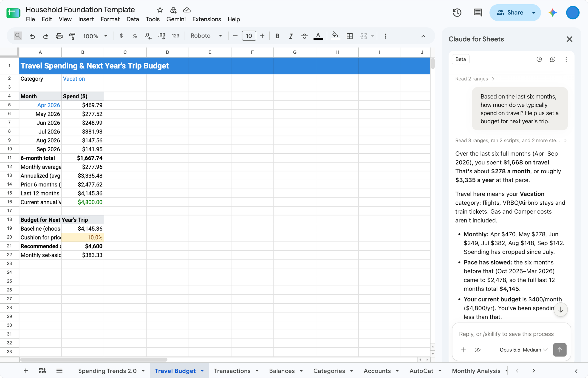588x378 pixels.
Task: Expand the Read 2 ranges step
Action: 475,79
